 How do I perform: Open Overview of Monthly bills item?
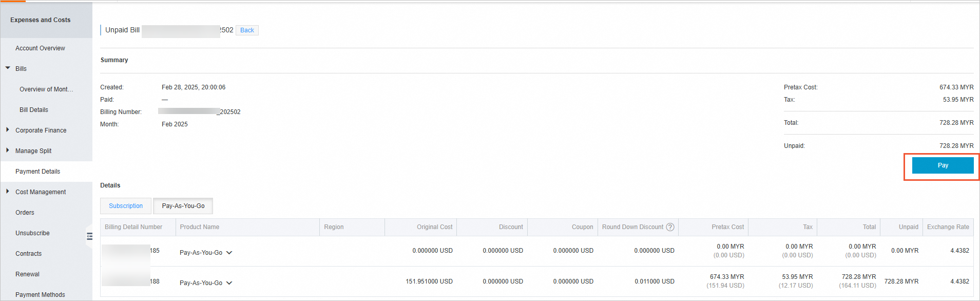tap(46, 89)
